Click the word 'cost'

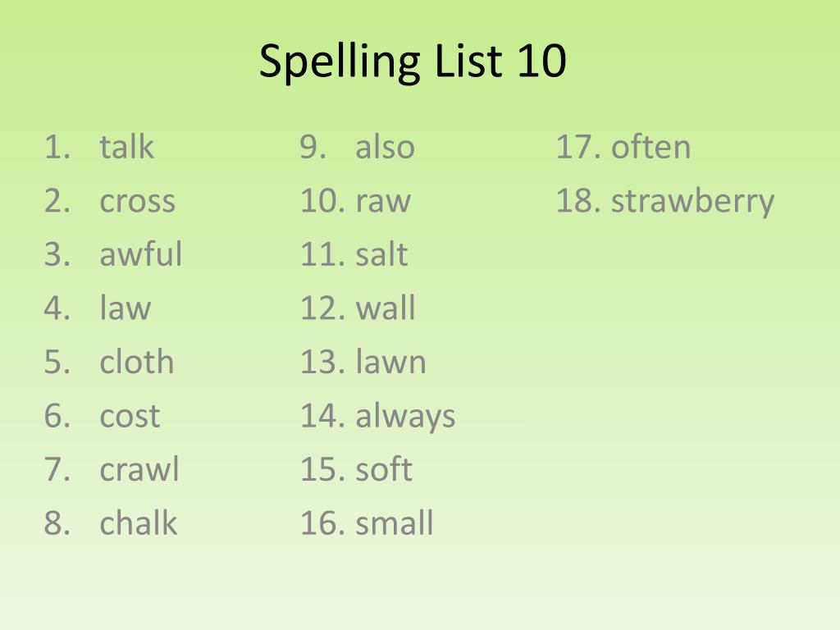tap(130, 416)
